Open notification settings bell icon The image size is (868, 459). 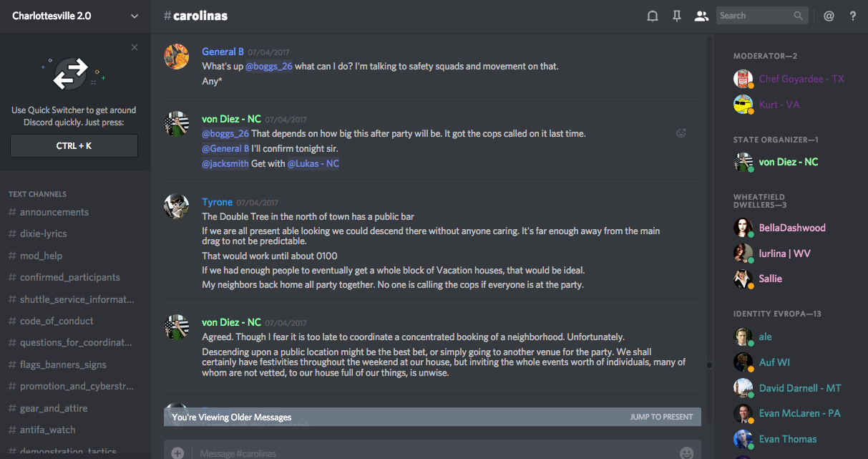point(653,16)
